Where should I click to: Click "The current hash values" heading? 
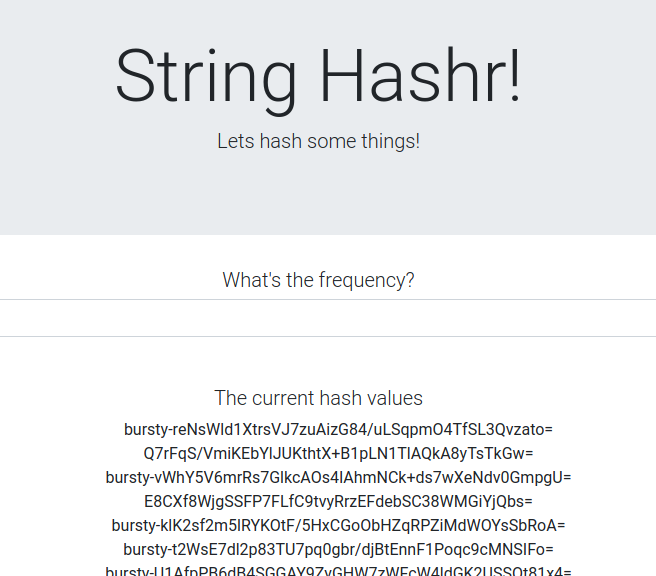(318, 398)
